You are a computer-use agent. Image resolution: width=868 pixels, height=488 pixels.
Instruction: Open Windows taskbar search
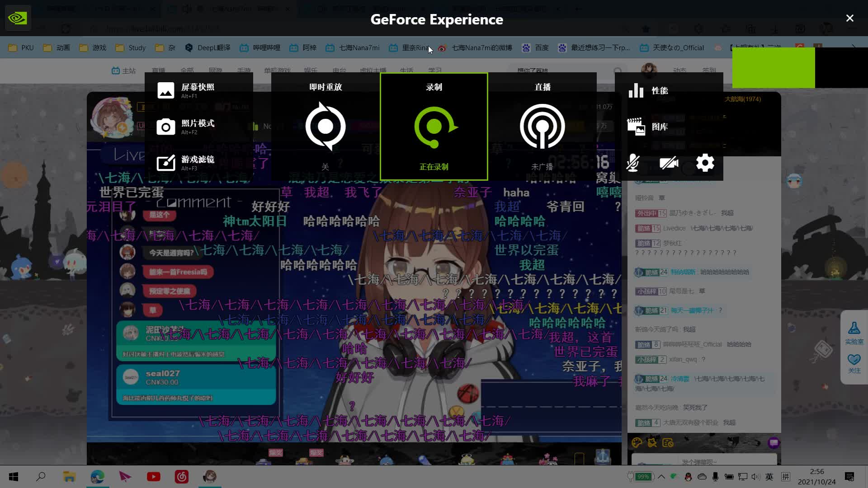click(41, 477)
